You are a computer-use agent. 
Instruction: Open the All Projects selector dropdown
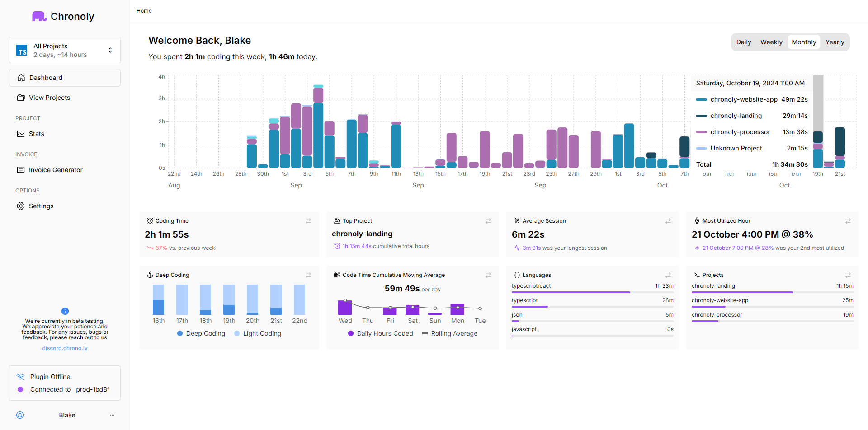tap(65, 50)
